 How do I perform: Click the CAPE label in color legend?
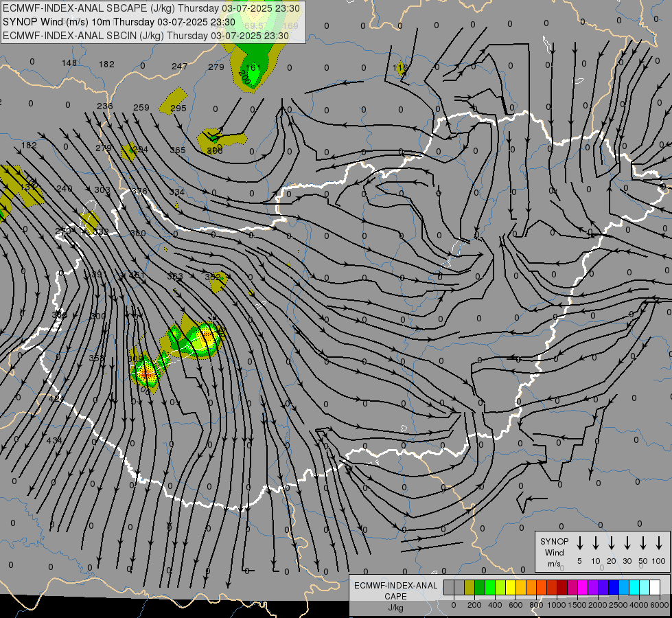pyautogui.click(x=395, y=597)
